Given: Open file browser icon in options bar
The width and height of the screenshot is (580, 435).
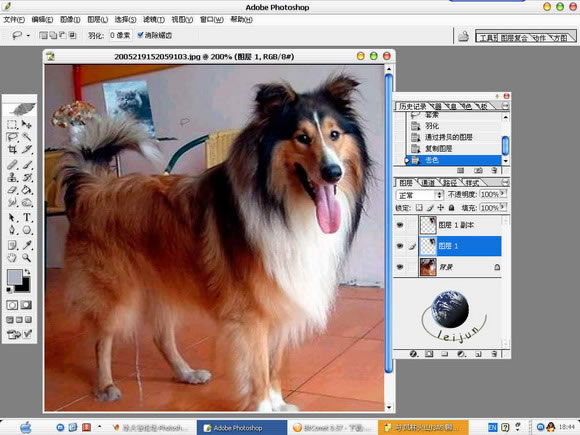Looking at the screenshot, I should (x=463, y=36).
